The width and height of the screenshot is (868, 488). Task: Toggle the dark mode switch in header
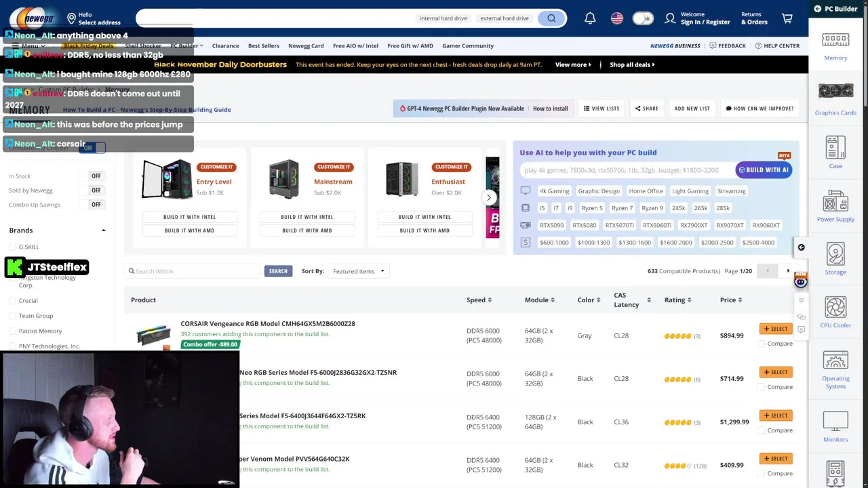tap(642, 18)
